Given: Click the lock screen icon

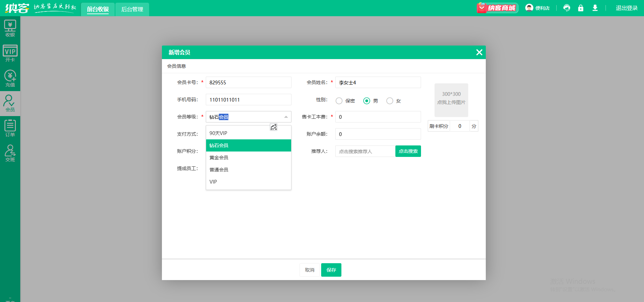Looking at the screenshot, I should coord(581,8).
